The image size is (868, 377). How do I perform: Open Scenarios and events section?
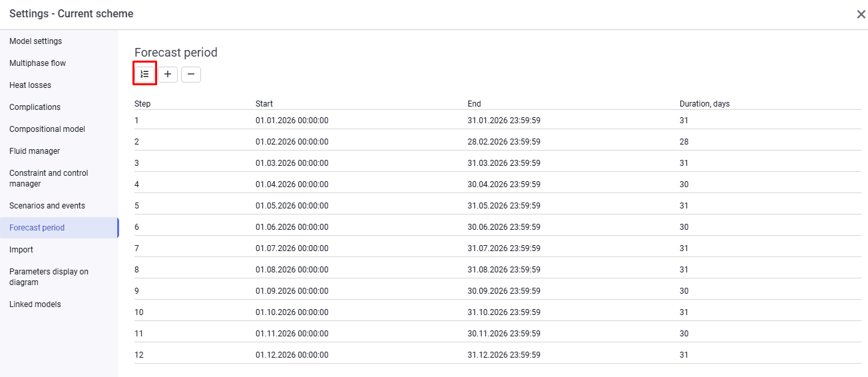pyautogui.click(x=47, y=206)
